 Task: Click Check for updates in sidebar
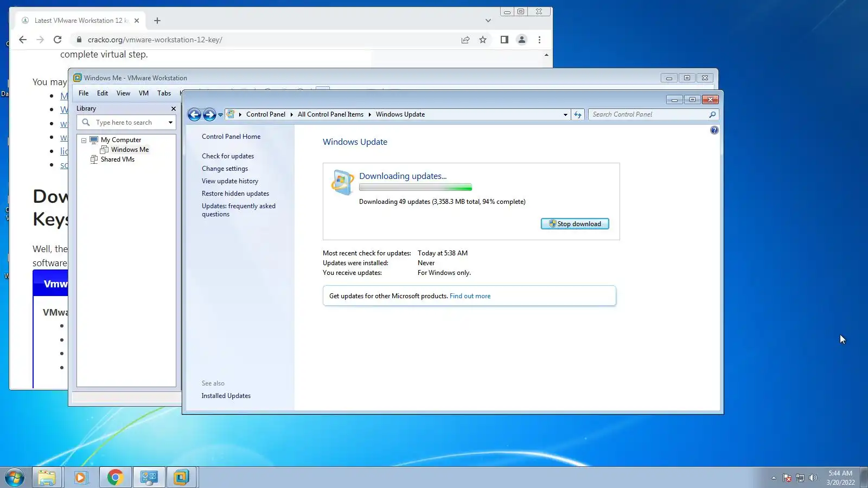point(228,156)
